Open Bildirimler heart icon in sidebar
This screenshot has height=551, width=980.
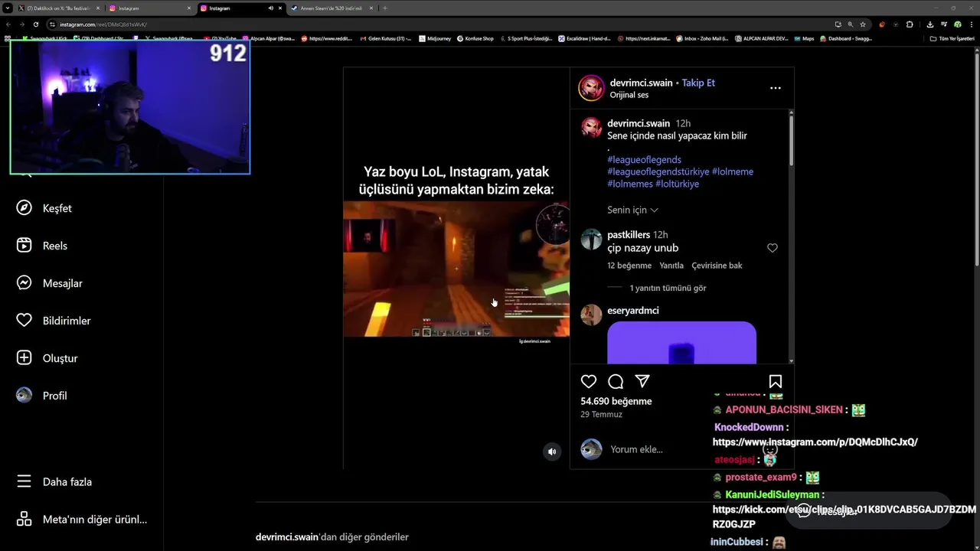(x=24, y=321)
